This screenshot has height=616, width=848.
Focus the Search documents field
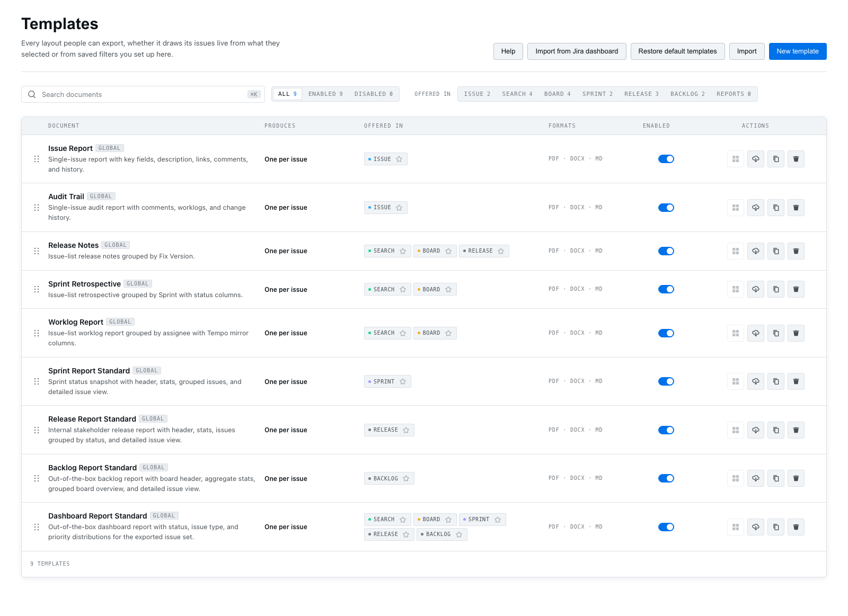(x=143, y=94)
